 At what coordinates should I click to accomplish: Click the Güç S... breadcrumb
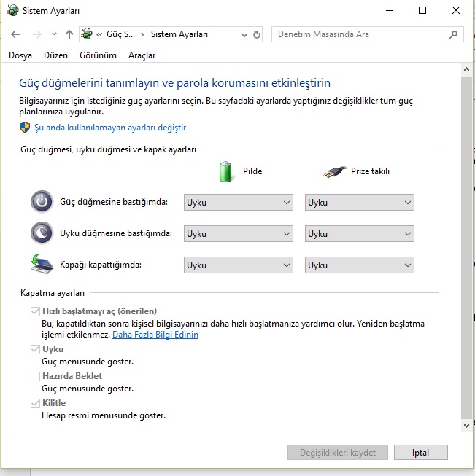click(120, 34)
